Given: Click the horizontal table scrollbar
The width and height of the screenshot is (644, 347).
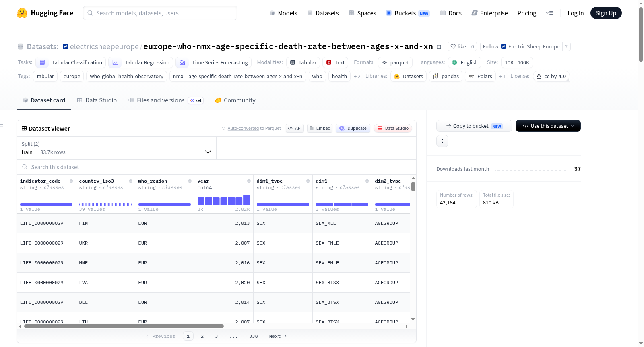Looking at the screenshot, I should pyautogui.click(x=124, y=326).
